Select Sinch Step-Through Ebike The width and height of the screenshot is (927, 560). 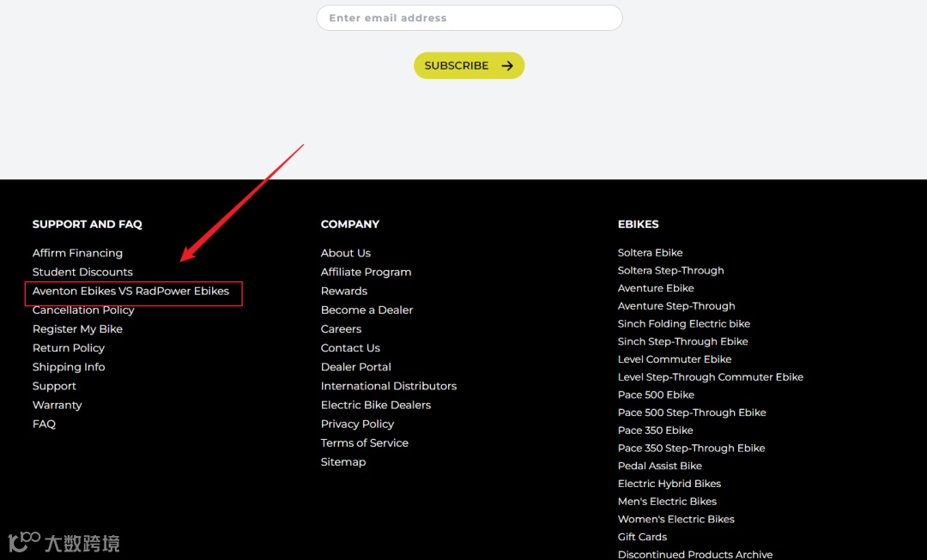pyautogui.click(x=682, y=341)
